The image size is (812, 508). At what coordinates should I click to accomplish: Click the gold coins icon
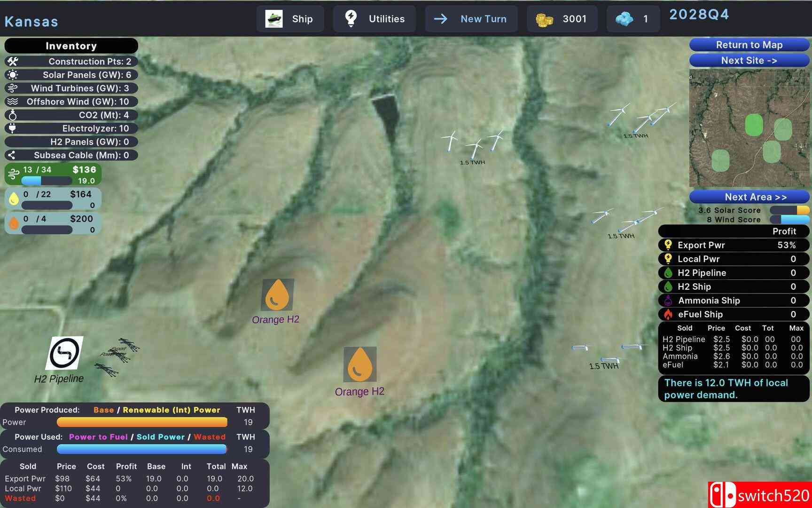pos(544,19)
